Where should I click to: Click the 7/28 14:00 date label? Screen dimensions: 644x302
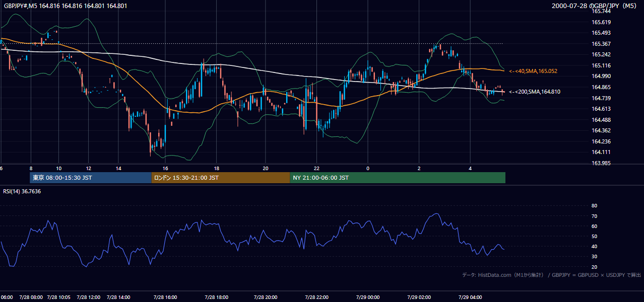tap(119, 297)
